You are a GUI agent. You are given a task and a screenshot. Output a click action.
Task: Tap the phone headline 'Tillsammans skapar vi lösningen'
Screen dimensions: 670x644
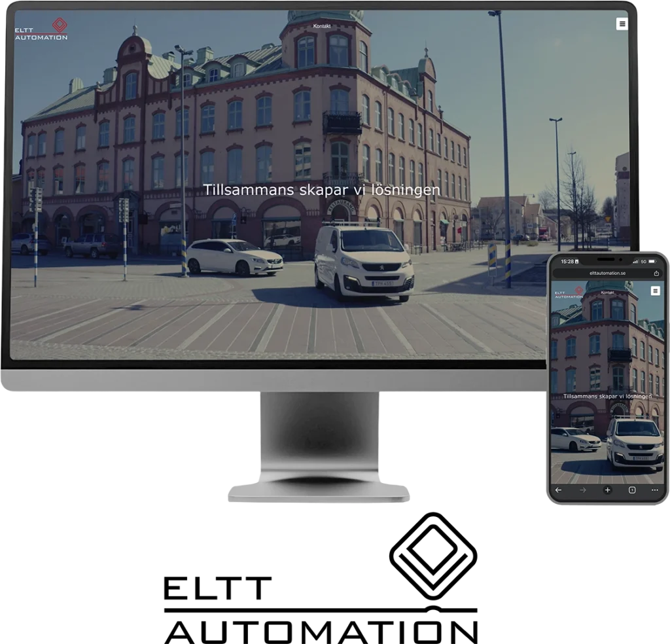tap(607, 396)
